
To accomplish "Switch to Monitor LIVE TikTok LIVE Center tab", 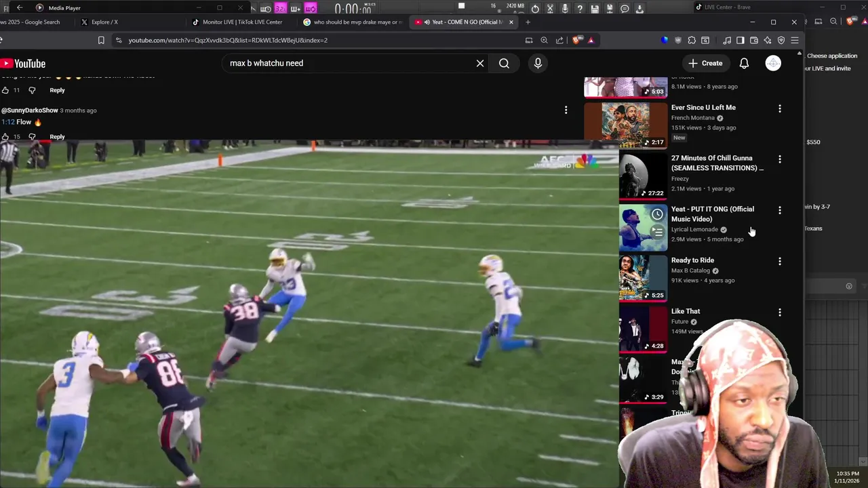I will click(x=242, y=22).
